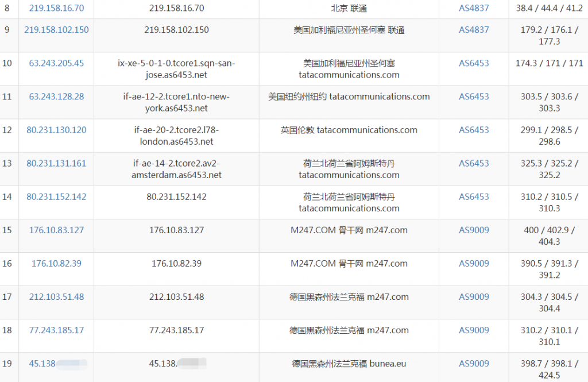The height and width of the screenshot is (382, 588).
Task: Open the 77.243.185.17 link
Action: point(56,330)
